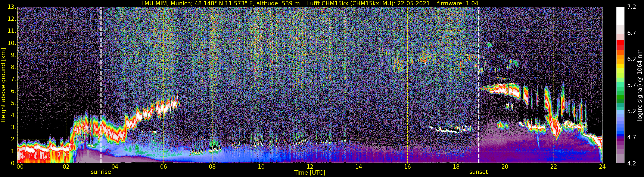Click colorbar tick value '7.2'

[x=632, y=7]
